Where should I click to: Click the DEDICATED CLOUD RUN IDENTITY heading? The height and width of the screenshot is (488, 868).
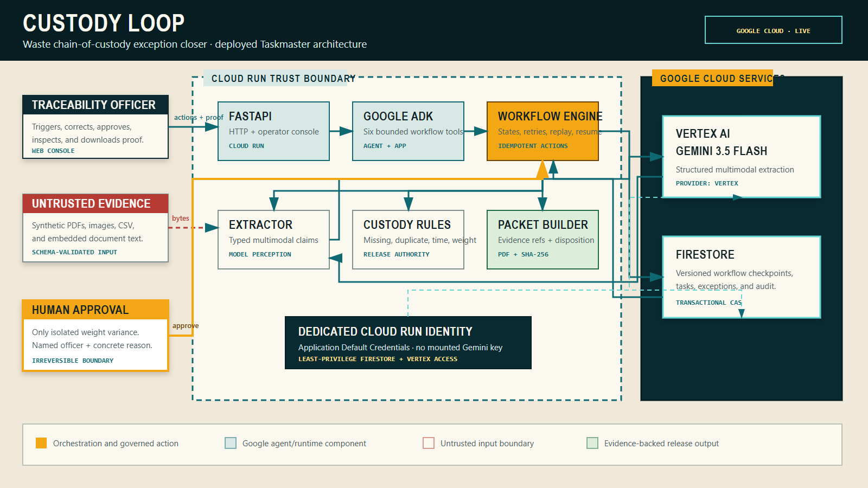(x=385, y=331)
